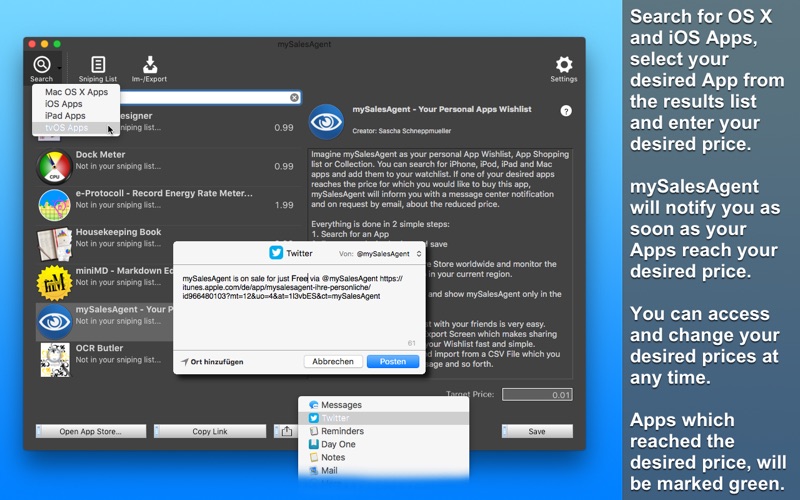The height and width of the screenshot is (500, 800).
Task: Clear the search field with the x icon
Action: 294,97
